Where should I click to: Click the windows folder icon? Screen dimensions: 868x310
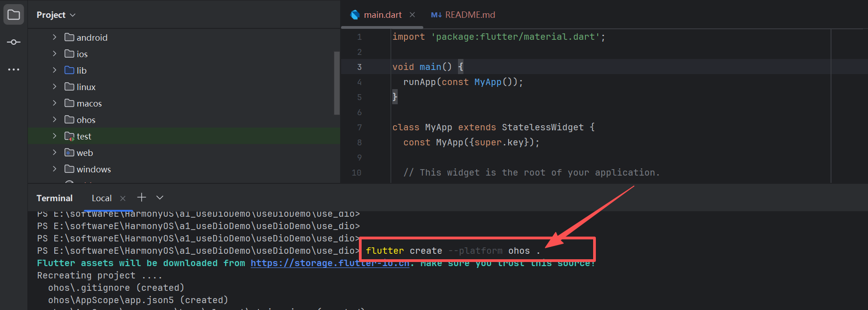pos(69,169)
